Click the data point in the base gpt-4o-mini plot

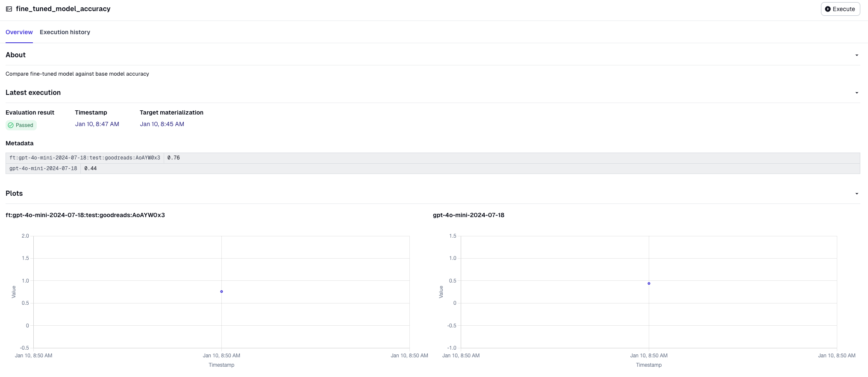(x=649, y=283)
